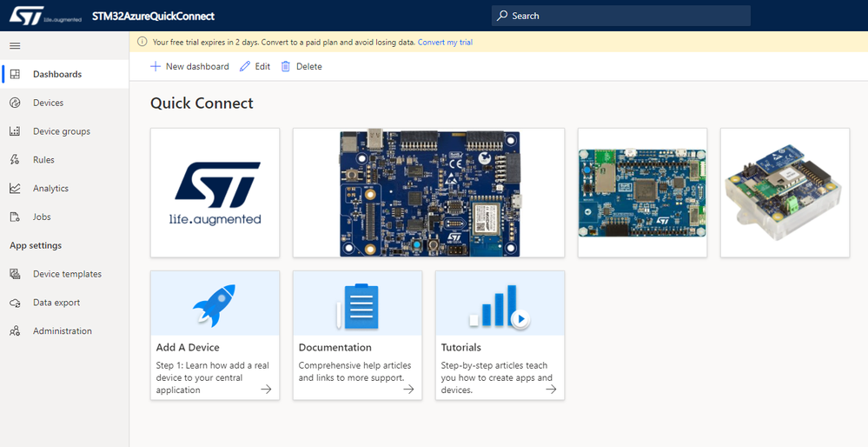
Task: Click the Data export cloud icon
Action: coord(15,303)
